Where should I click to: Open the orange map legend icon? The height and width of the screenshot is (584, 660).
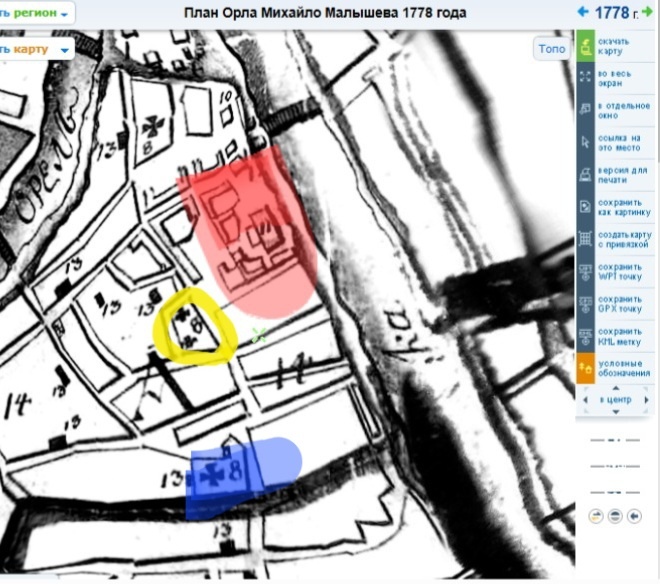coord(585,368)
